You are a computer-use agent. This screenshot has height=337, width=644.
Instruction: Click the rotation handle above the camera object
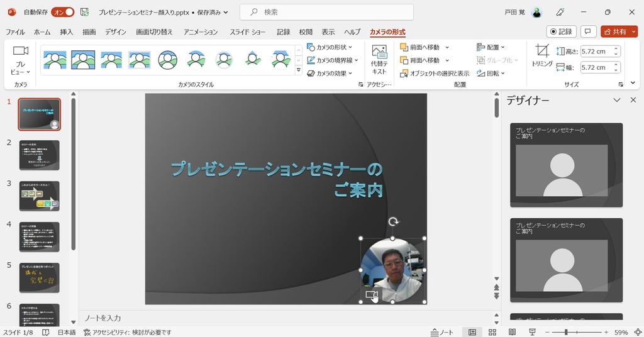(x=393, y=222)
